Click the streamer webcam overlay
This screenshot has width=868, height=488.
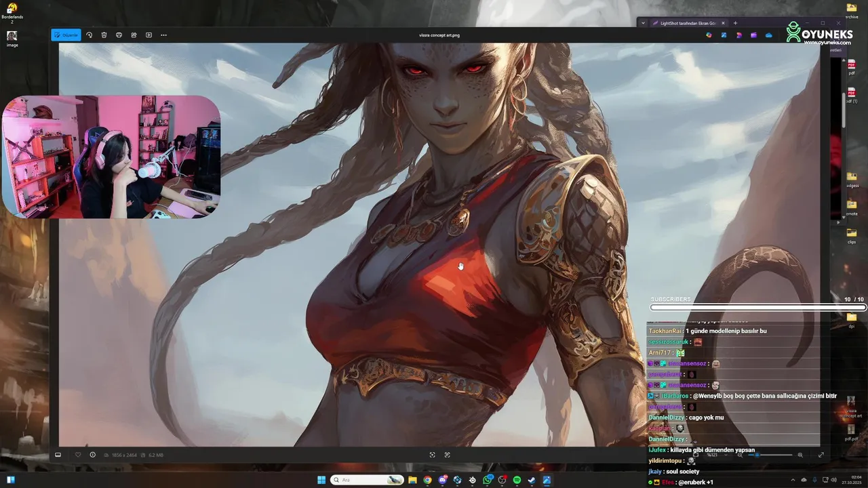pyautogui.click(x=111, y=157)
